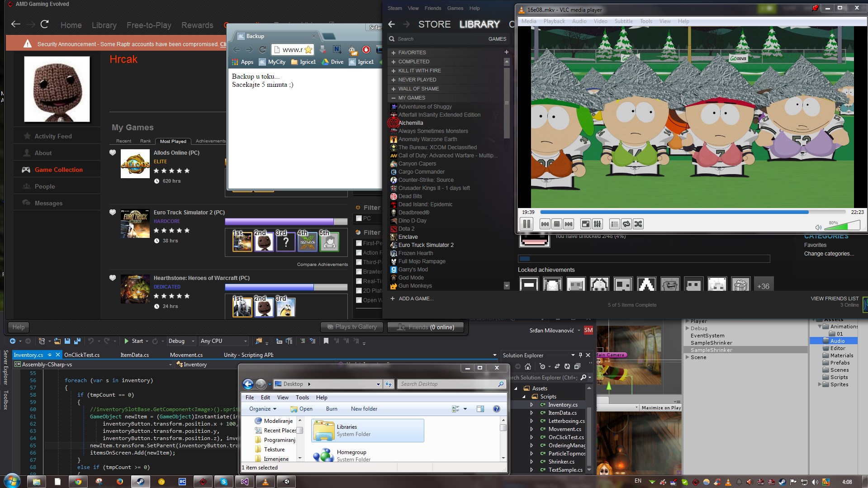
Task: Toggle the Euro Truck Simulator 2 heart
Action: (113, 213)
